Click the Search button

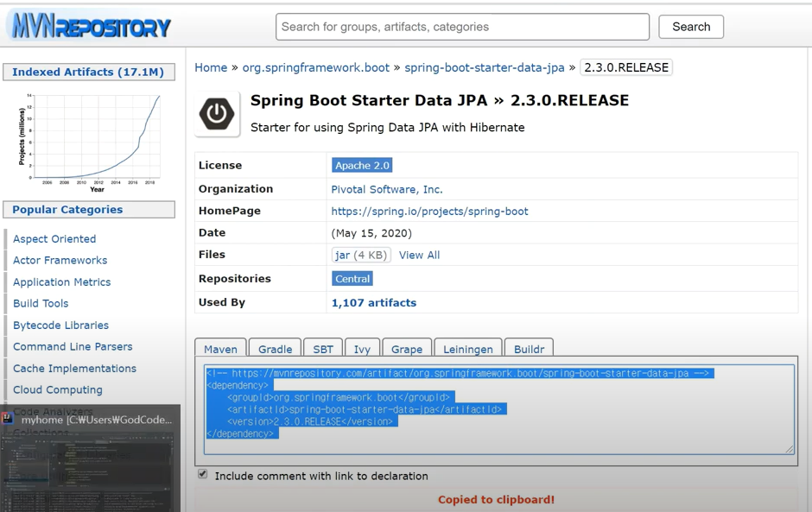click(x=691, y=27)
